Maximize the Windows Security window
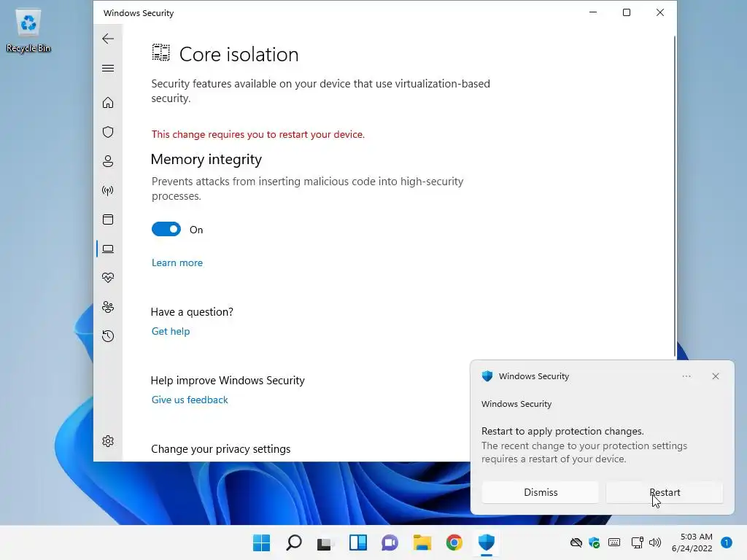Viewport: 747px width, 560px height. click(x=627, y=12)
